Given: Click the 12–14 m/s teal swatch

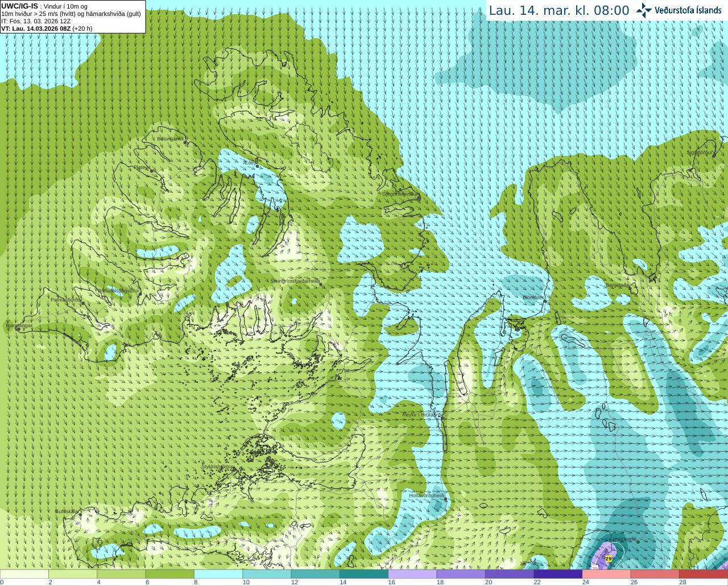Looking at the screenshot, I should point(316,574).
